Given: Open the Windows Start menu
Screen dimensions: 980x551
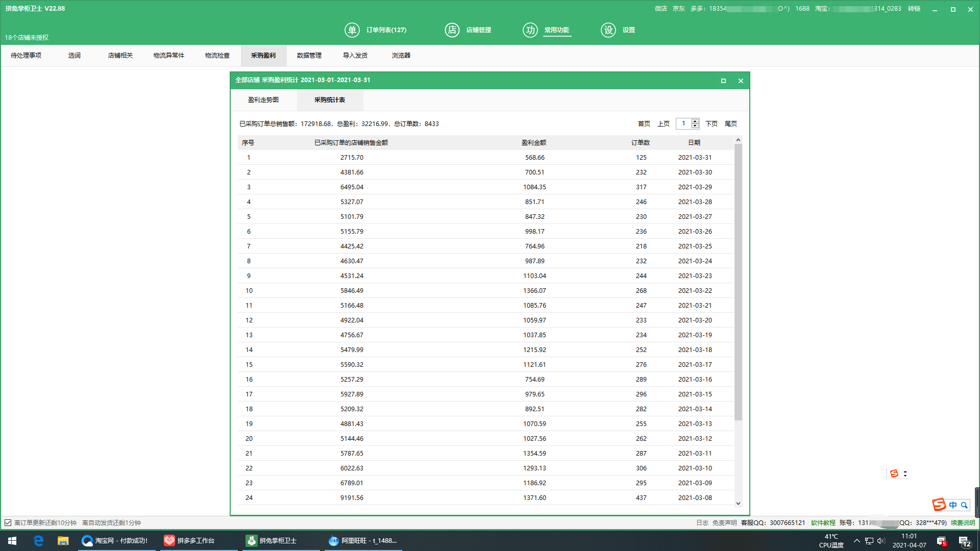Looking at the screenshot, I should 12,541.
